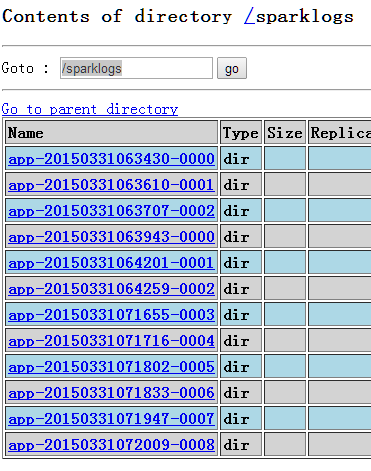Click dir type cell for app-20150331071716-0004
This screenshot has height=471, width=371.
[x=241, y=340]
